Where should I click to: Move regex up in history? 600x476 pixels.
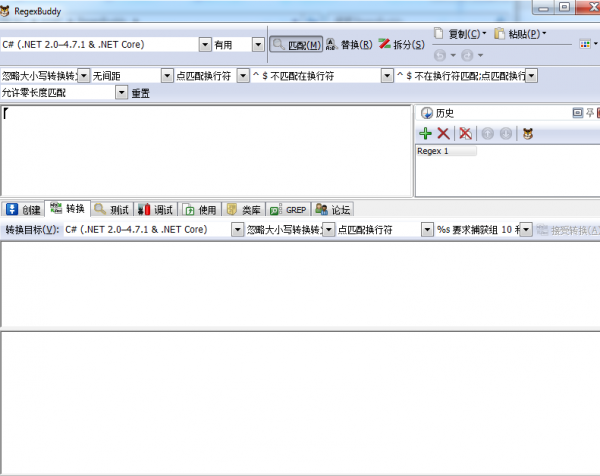[488, 134]
